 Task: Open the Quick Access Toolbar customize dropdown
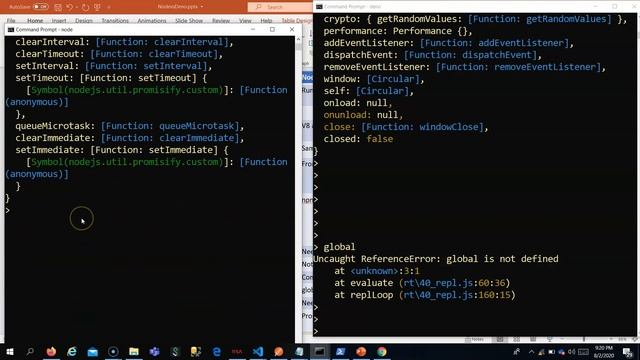pos(109,7)
